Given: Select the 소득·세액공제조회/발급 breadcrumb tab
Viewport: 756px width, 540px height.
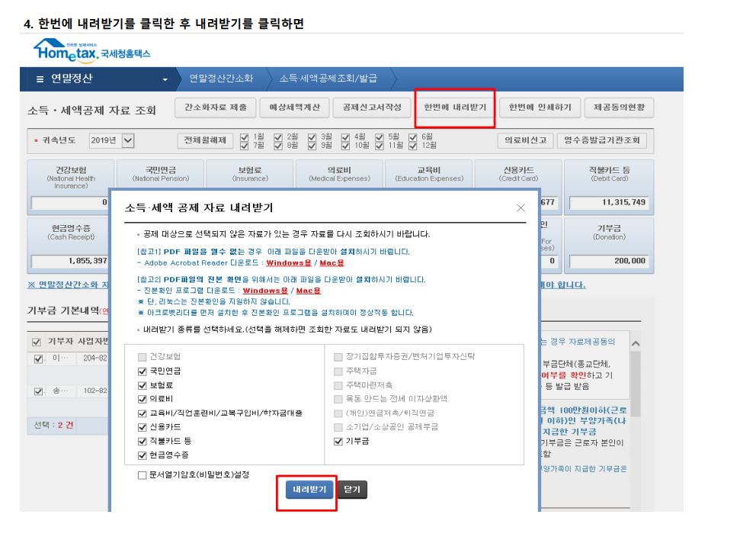Looking at the screenshot, I should 328,79.
